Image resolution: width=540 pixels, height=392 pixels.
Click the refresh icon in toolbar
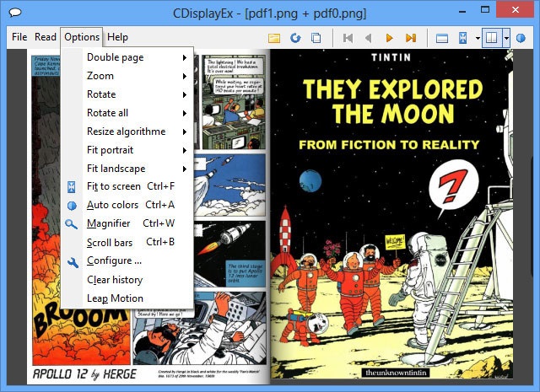(x=295, y=38)
